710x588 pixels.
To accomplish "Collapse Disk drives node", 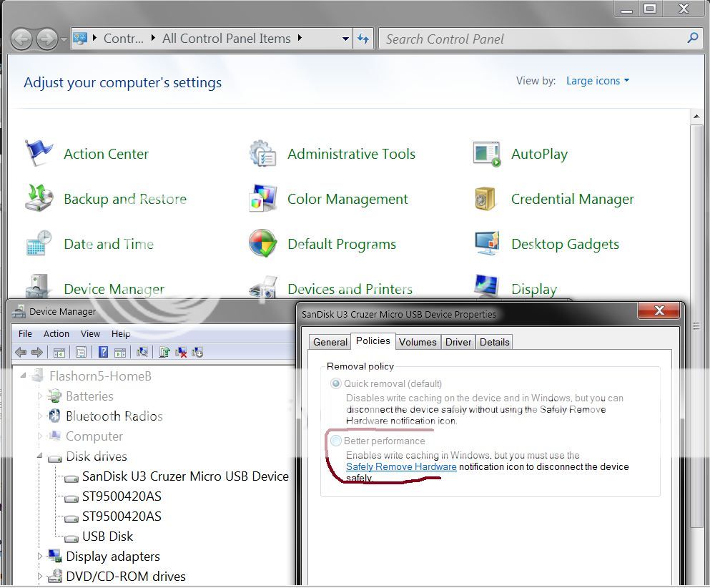I will pyautogui.click(x=40, y=456).
